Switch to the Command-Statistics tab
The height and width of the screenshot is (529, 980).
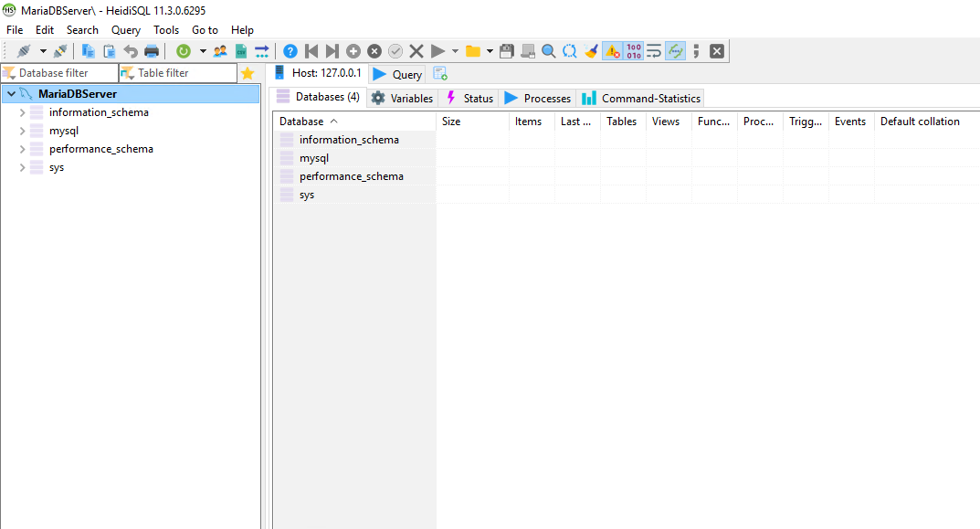coord(641,98)
